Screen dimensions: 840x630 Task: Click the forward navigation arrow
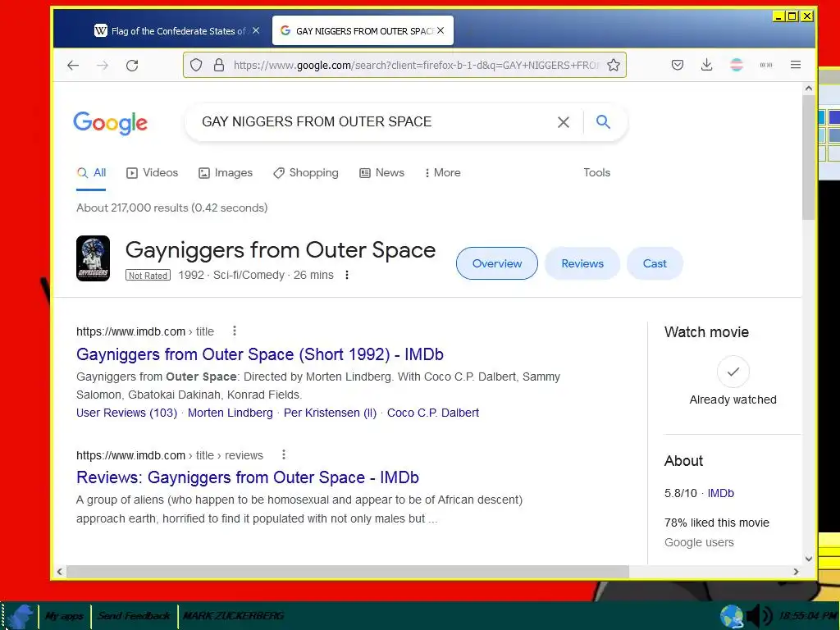point(103,66)
